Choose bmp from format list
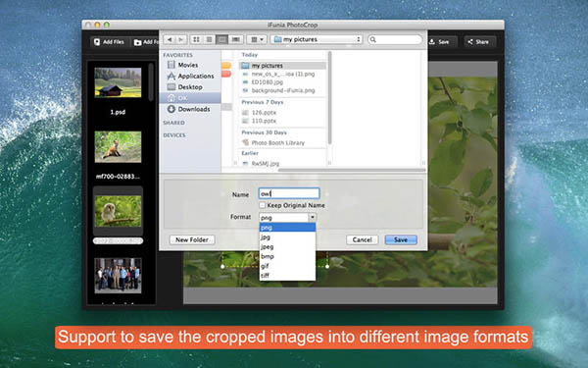 (x=287, y=256)
